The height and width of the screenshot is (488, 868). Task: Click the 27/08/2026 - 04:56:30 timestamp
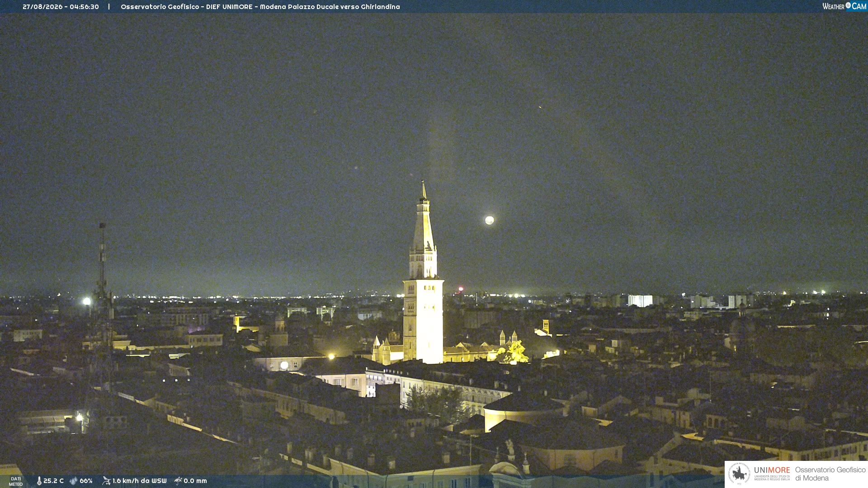coord(61,7)
